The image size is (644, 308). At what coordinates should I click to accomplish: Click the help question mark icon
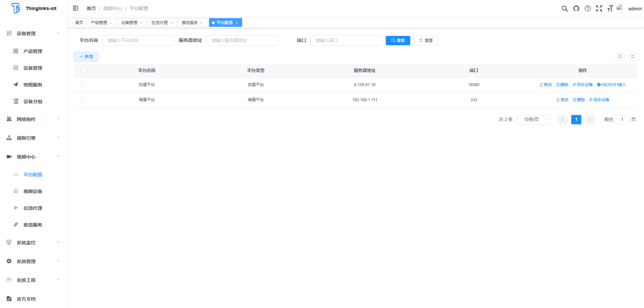588,9
